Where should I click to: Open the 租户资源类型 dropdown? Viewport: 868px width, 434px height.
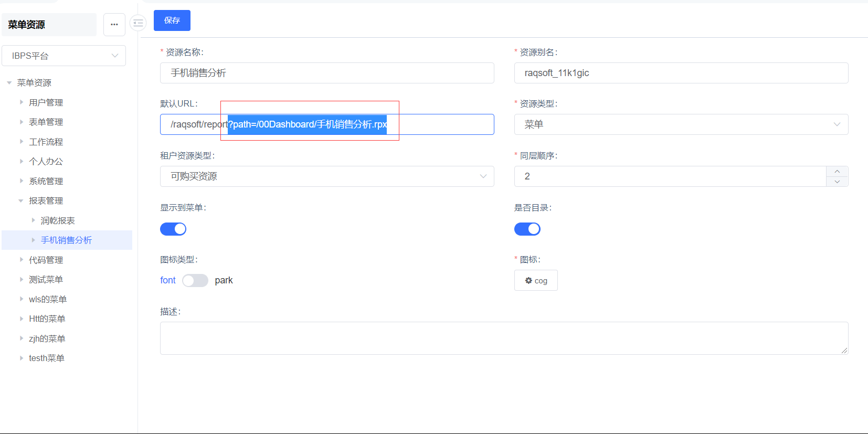(326, 176)
